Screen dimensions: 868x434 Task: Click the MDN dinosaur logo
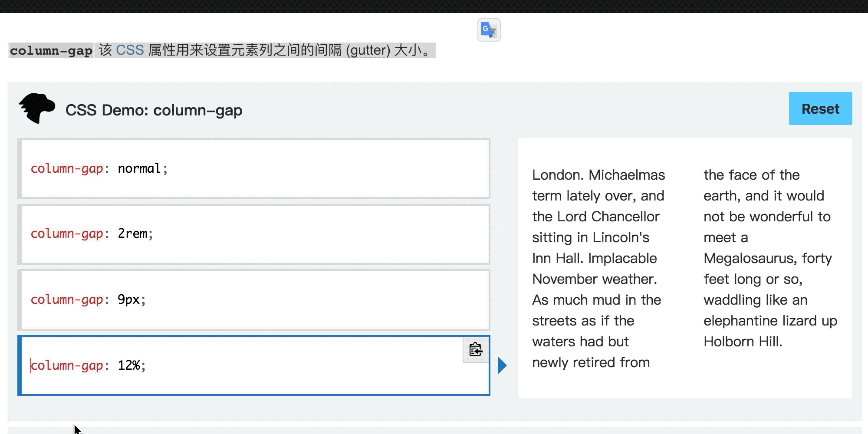[x=37, y=108]
